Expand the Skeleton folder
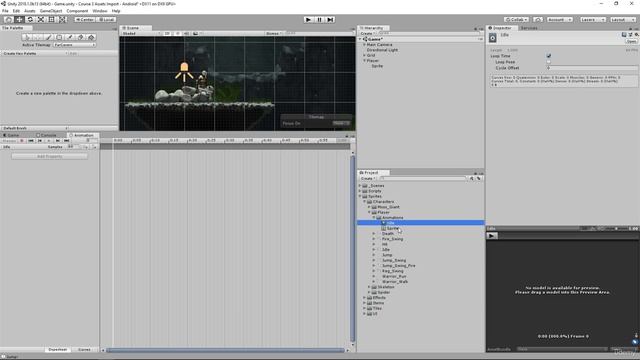Viewport: 640px width, 360px height. pyautogui.click(x=369, y=287)
